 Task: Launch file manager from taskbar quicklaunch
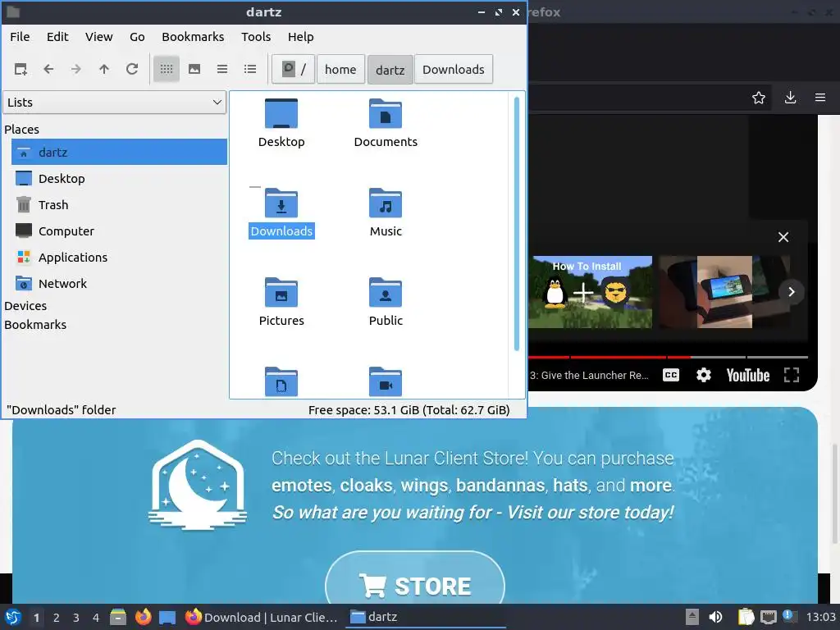(118, 617)
